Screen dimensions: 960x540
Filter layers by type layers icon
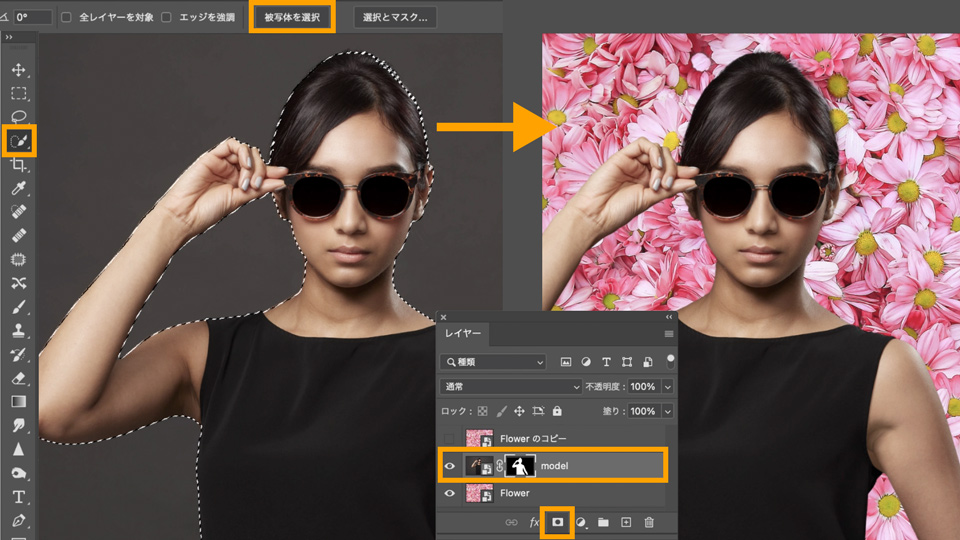[x=606, y=362]
